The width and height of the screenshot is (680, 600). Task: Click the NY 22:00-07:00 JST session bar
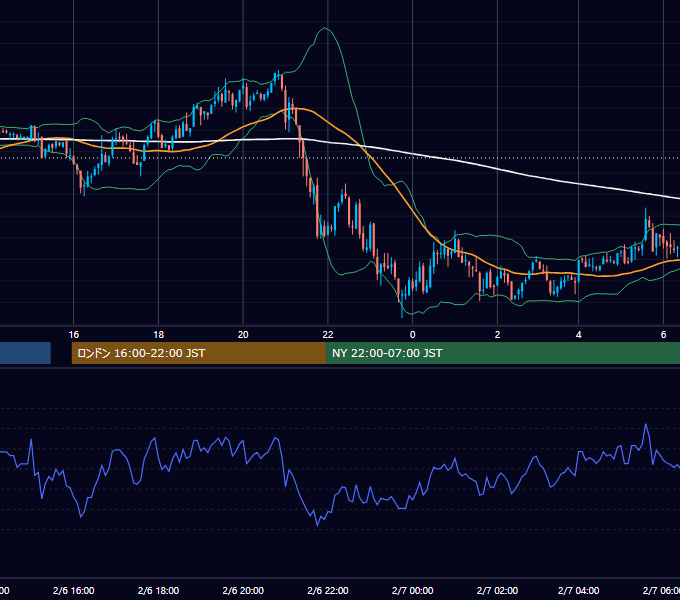[503, 353]
